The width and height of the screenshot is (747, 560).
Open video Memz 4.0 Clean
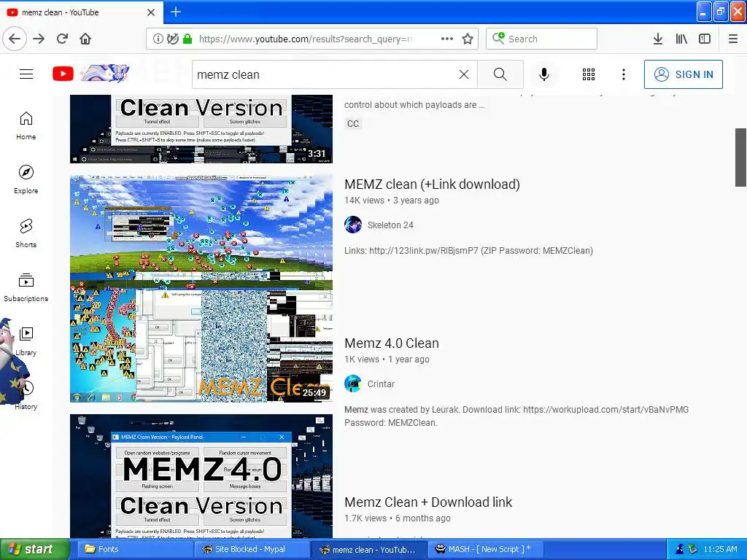392,343
